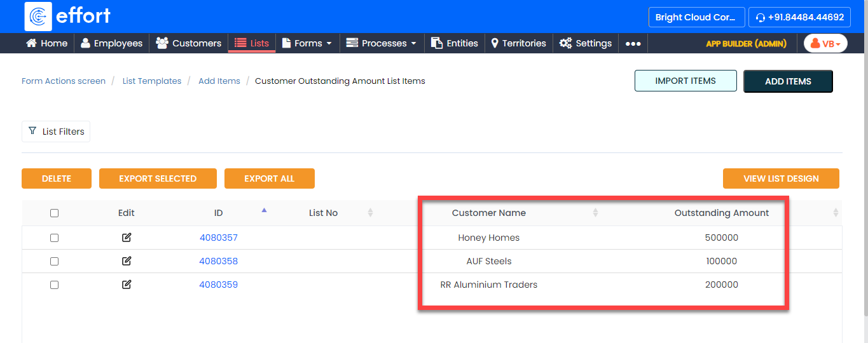The height and width of the screenshot is (343, 868).
Task: Click the effort logo icon
Action: tap(38, 17)
